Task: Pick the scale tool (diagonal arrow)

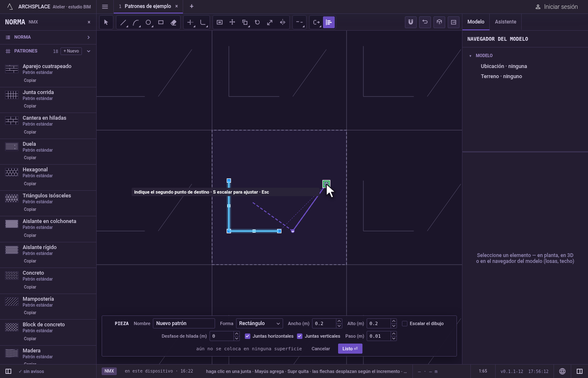Action: coord(270,22)
